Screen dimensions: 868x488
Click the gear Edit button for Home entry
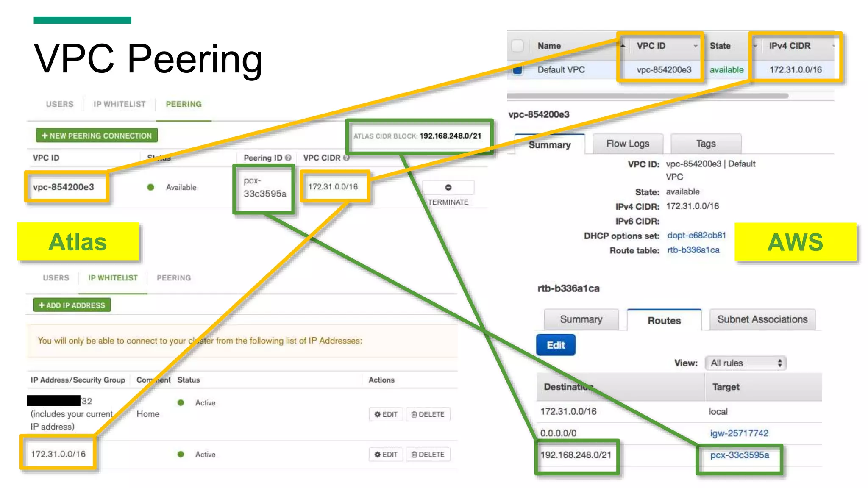[386, 414]
